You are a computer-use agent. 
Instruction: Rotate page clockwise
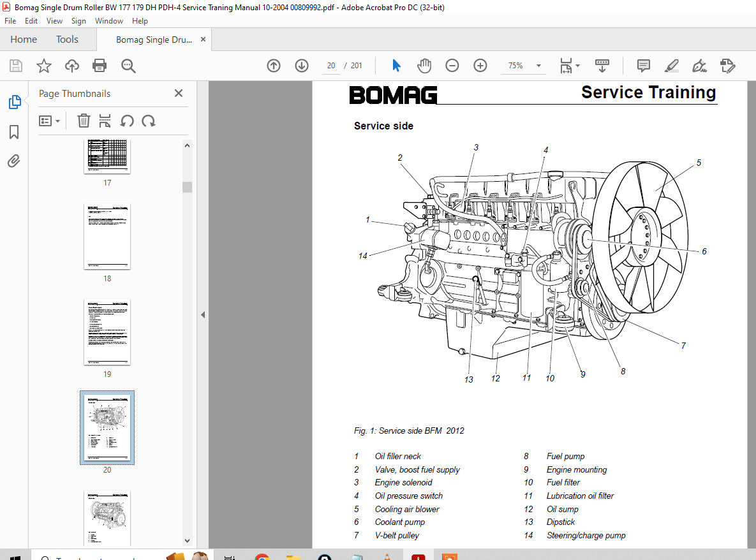point(149,121)
